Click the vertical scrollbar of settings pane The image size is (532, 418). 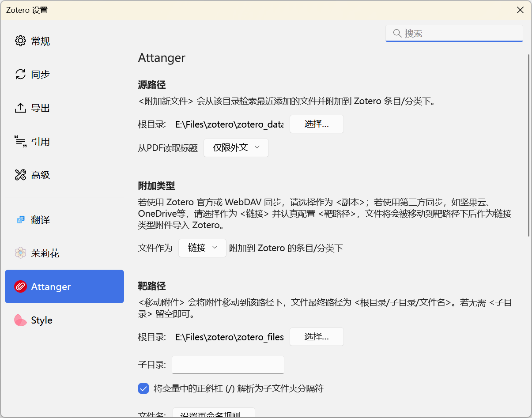point(528,146)
